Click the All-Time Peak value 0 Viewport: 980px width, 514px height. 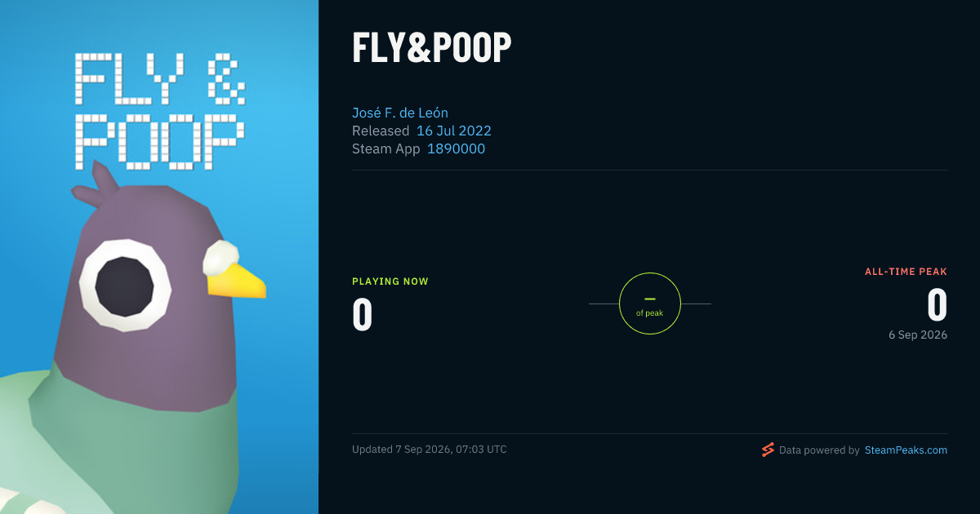(937, 305)
